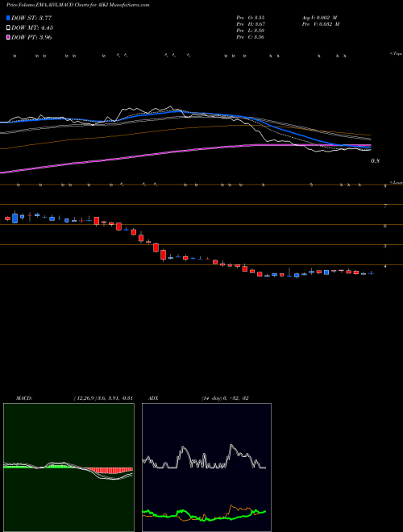This screenshot has width=403, height=532.
Task: Click the price axis label 6
Action: [x=385, y=226]
